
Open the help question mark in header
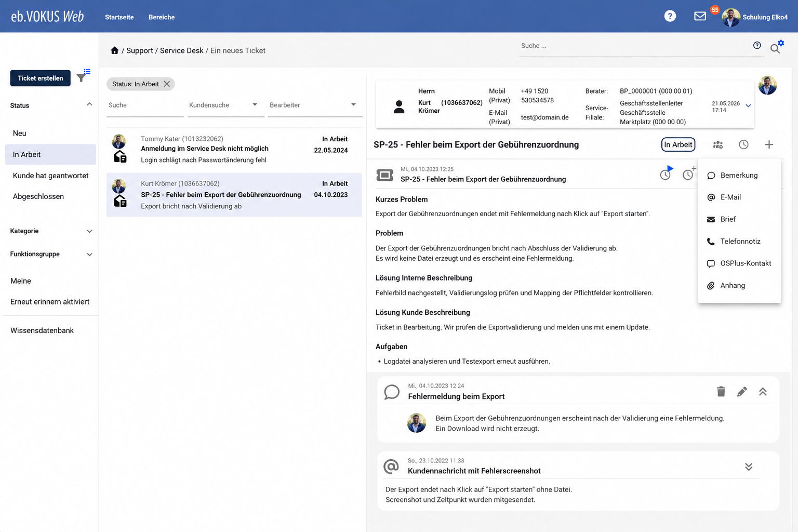pos(670,16)
